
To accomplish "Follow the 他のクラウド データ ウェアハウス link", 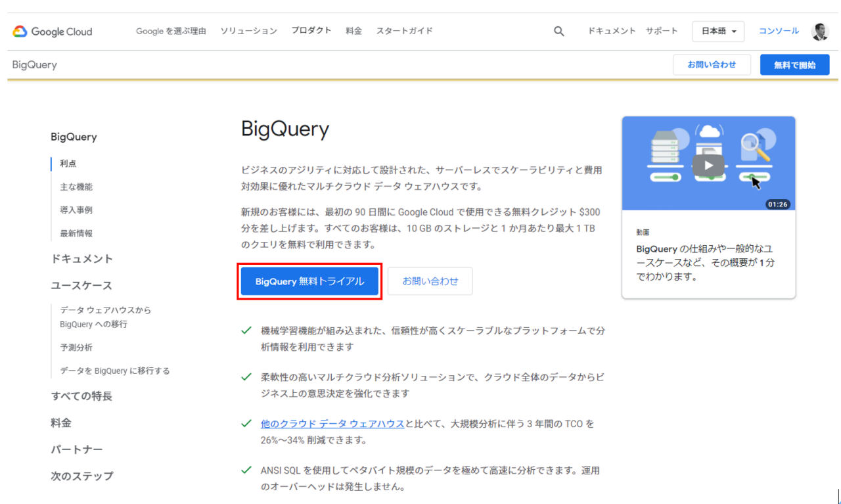I will coord(332,424).
